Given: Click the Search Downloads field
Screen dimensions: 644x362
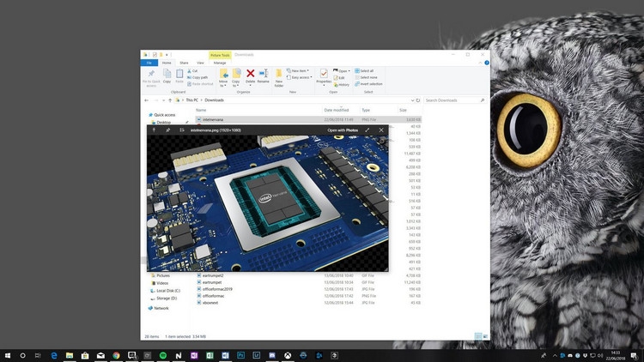Looking at the screenshot, I should tap(454, 100).
